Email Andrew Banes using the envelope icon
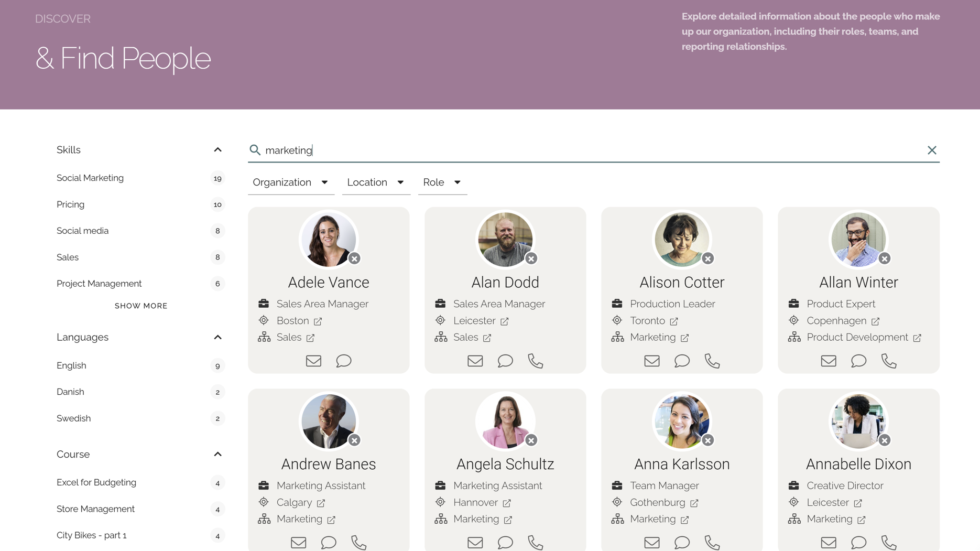Viewport: 980px width, 551px height. pyautogui.click(x=298, y=543)
